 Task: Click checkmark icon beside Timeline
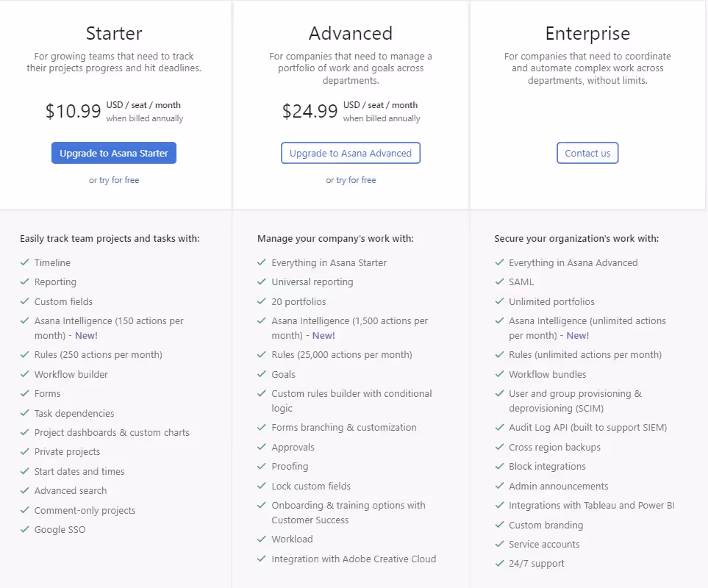(x=25, y=262)
